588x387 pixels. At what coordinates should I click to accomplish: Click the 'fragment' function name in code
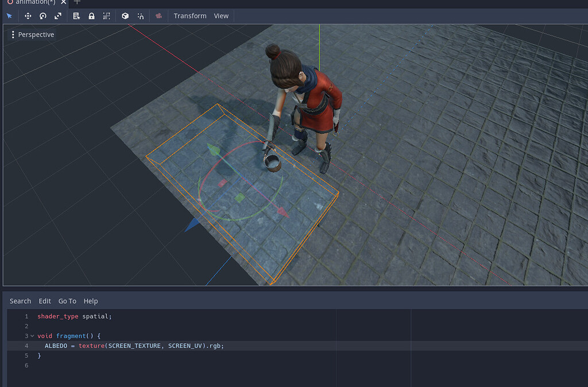[x=71, y=336]
